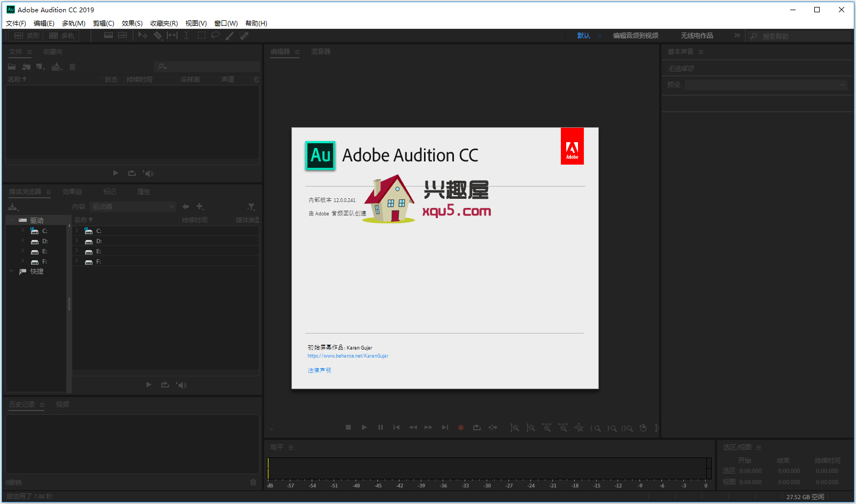856x504 pixels.
Task: Click the 搜索帮助 search field
Action: (x=799, y=36)
